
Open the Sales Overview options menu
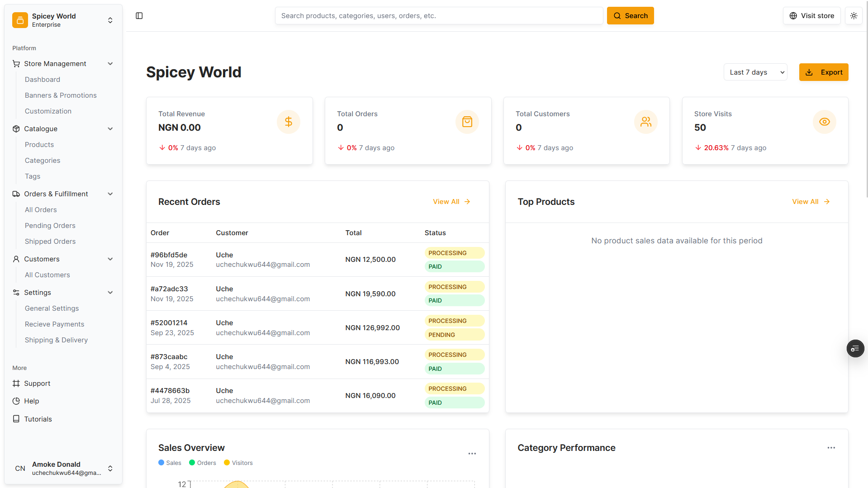click(x=472, y=453)
